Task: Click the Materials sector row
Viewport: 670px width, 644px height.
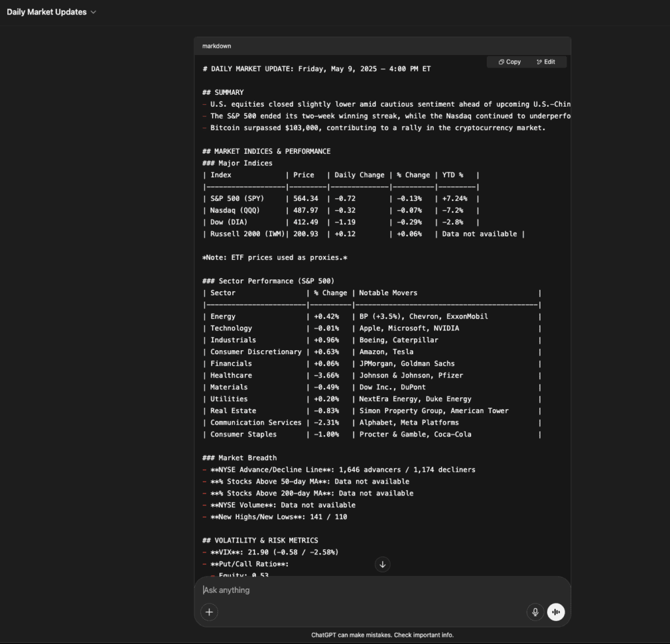Action: click(372, 387)
